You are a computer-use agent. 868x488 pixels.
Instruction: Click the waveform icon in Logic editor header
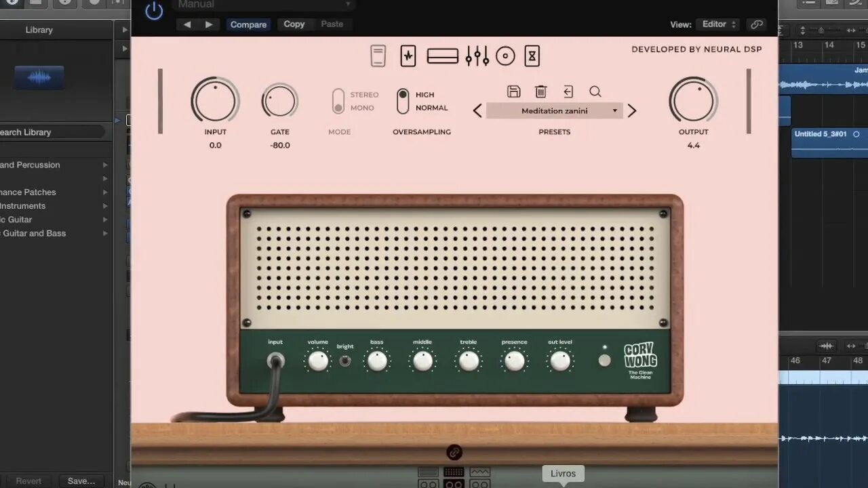pyautogui.click(x=826, y=346)
